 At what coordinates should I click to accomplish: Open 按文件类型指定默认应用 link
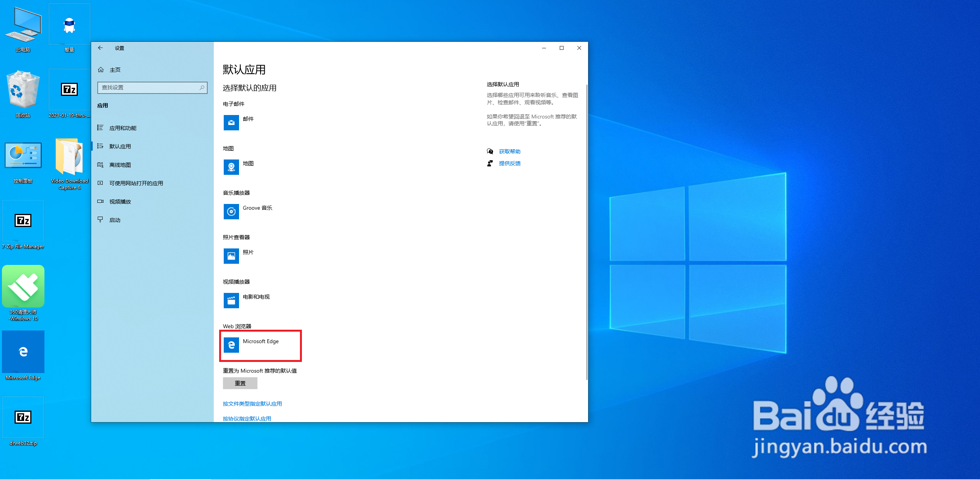[252, 404]
